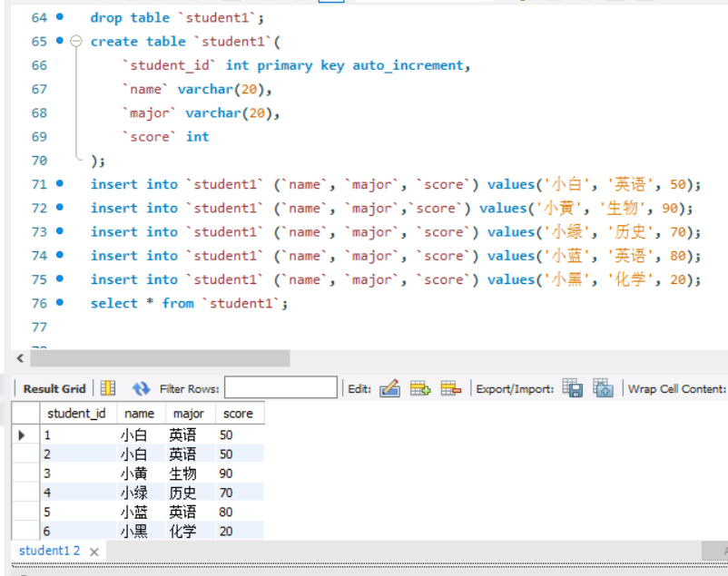Import records from external file icon
Image resolution: width=728 pixels, height=576 pixels.
point(603,387)
